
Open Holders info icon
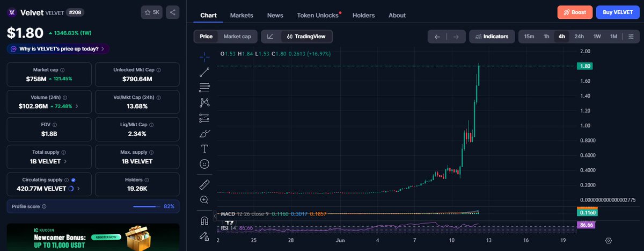click(x=147, y=180)
